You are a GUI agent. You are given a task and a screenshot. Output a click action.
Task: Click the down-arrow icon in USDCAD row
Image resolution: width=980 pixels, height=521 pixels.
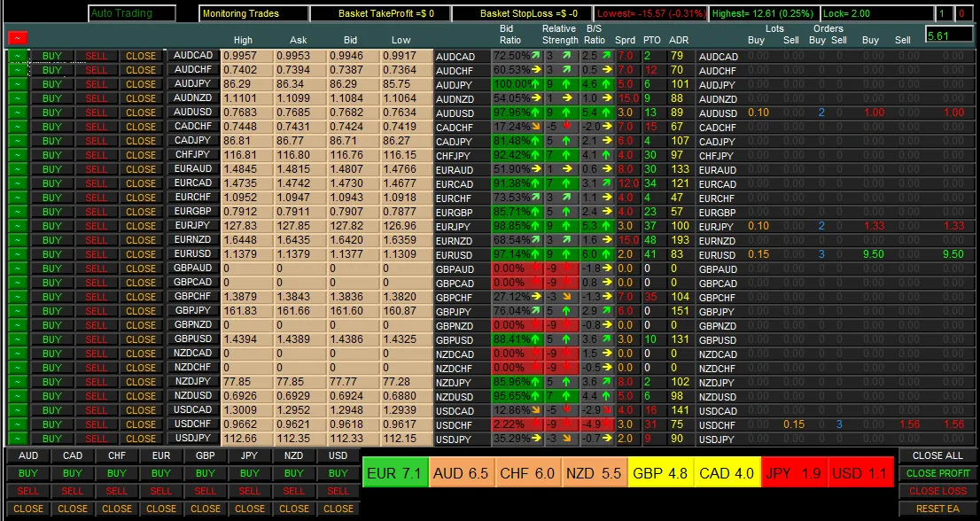[535, 410]
